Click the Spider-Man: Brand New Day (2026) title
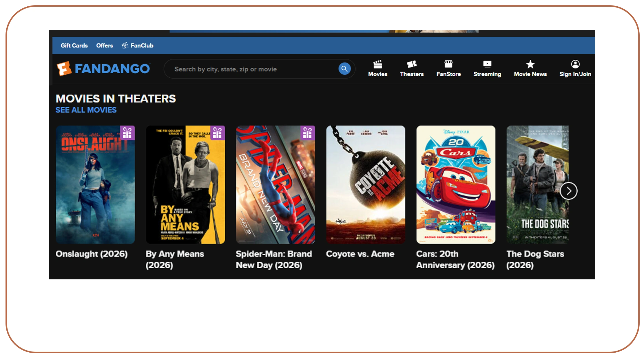 click(274, 259)
